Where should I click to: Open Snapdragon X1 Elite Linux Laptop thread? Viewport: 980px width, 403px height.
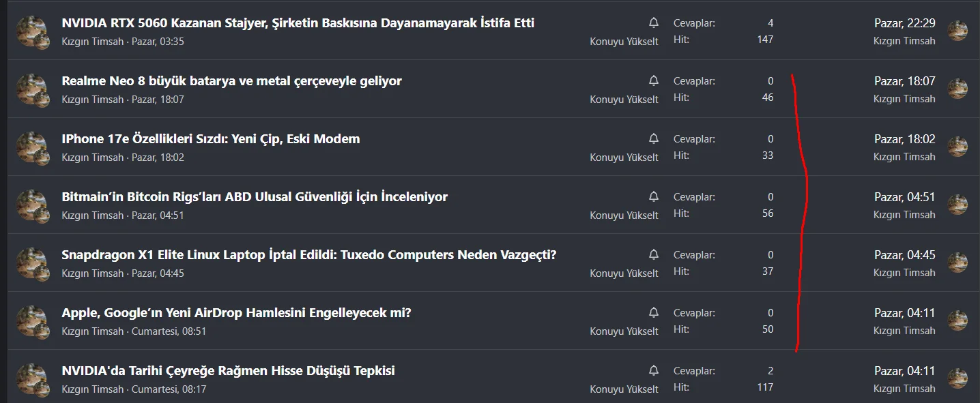tap(308, 255)
